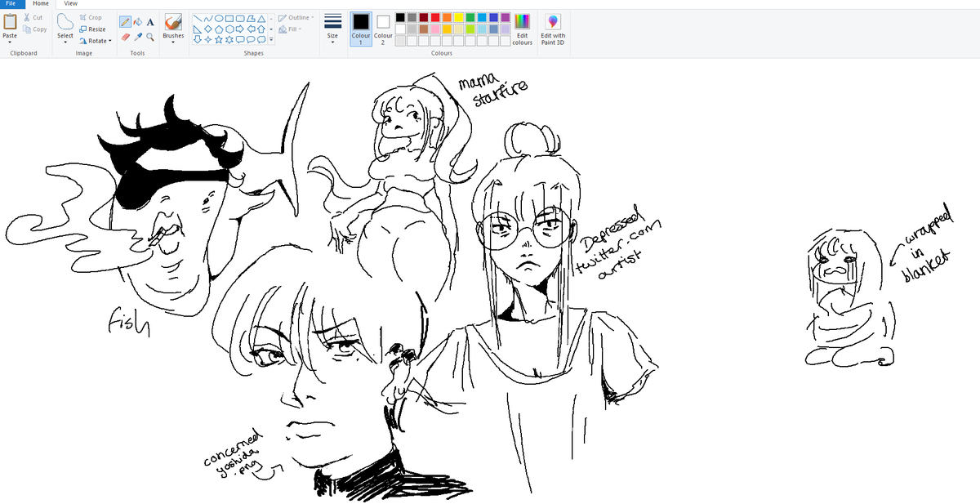This screenshot has height=504, width=980.
Task: Switch to the Home tab
Action: coord(41,4)
